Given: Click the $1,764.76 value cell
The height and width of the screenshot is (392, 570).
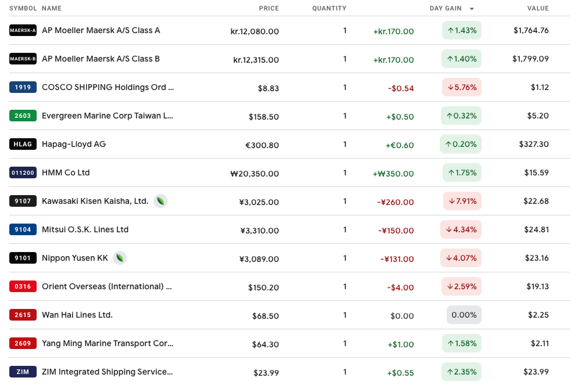Looking at the screenshot, I should point(531,31).
